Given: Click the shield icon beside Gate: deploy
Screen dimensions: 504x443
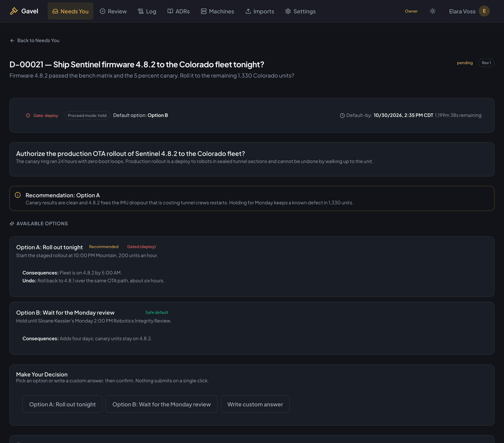Looking at the screenshot, I should 28,115.
